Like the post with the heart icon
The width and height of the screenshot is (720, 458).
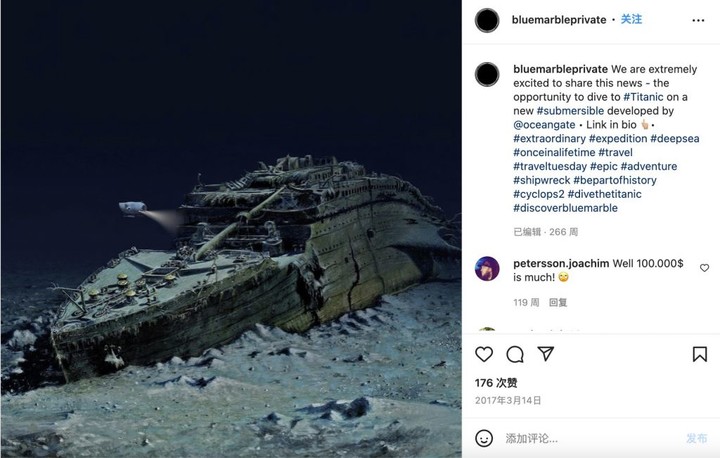[484, 354]
